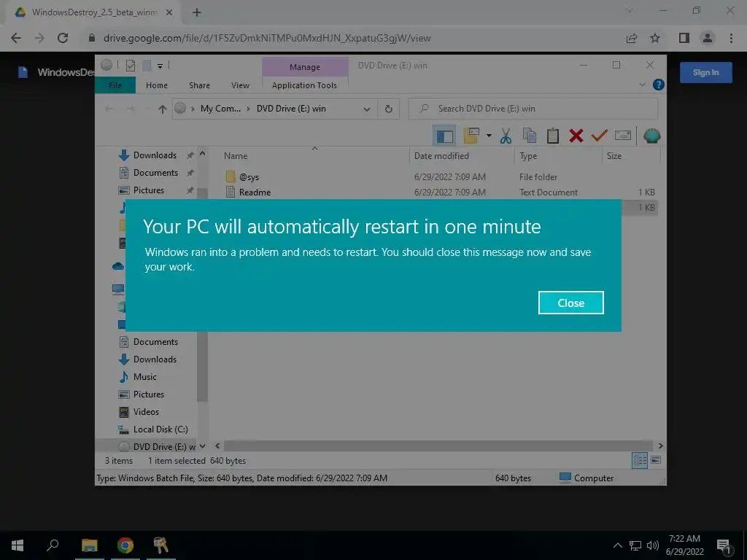The width and height of the screenshot is (747, 560).
Task: Open the Cut scissors tool in Explorer toolbar
Action: 506,136
